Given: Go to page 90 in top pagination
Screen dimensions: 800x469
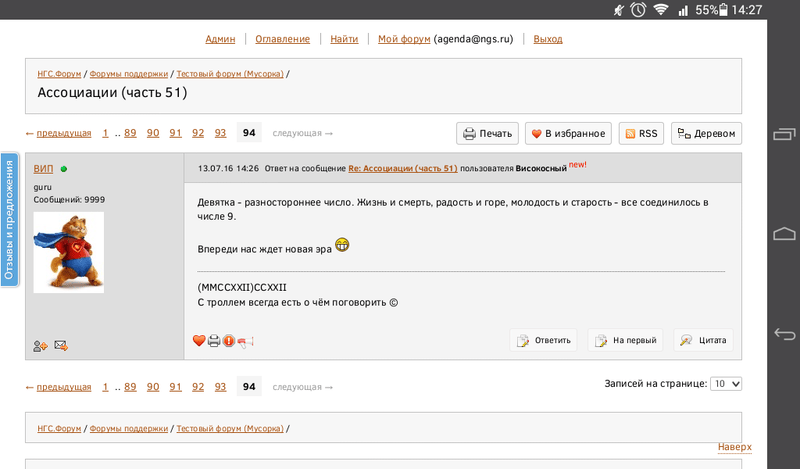Looking at the screenshot, I should (153, 133).
